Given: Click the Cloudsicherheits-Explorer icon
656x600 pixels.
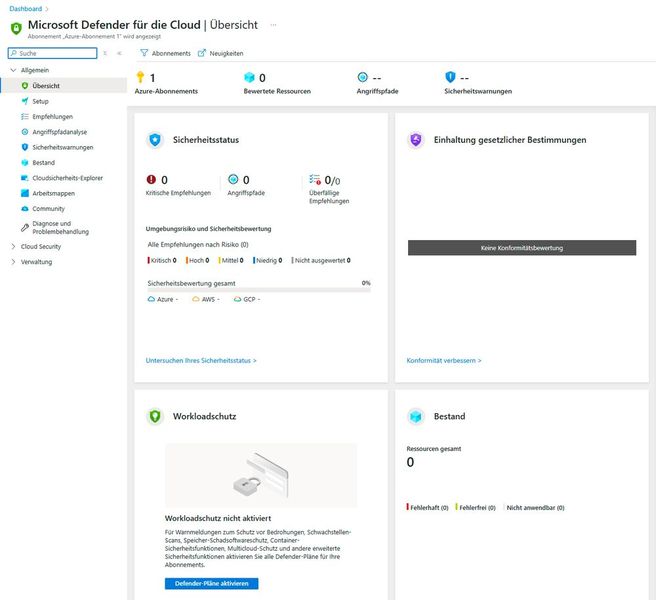Looking at the screenshot, I should [x=25, y=178].
